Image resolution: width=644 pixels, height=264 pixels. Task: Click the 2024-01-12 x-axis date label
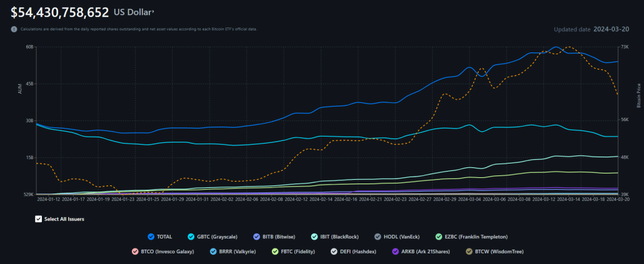coord(49,200)
